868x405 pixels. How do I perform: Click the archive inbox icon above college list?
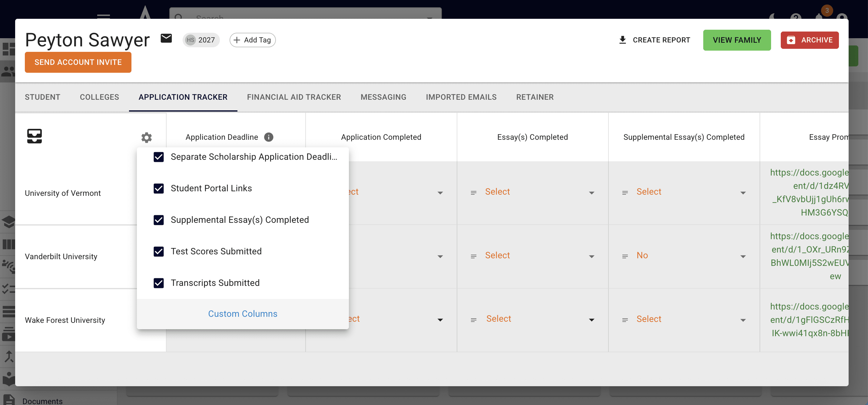point(34,136)
